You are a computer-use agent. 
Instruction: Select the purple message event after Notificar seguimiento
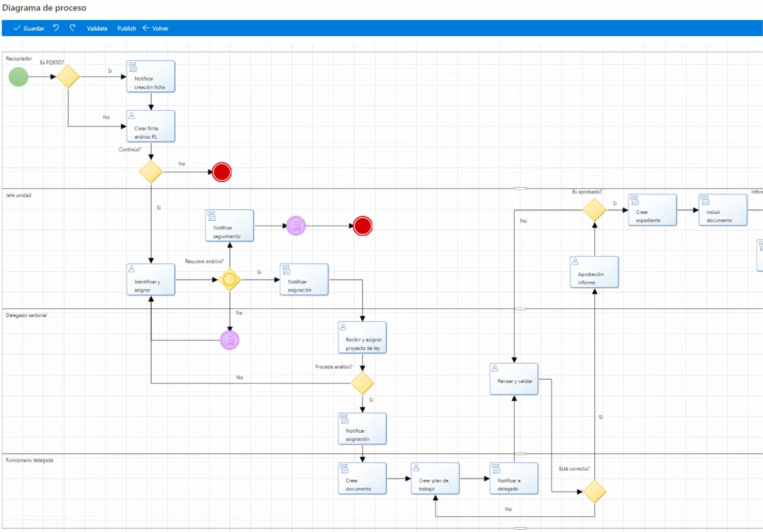pos(296,226)
